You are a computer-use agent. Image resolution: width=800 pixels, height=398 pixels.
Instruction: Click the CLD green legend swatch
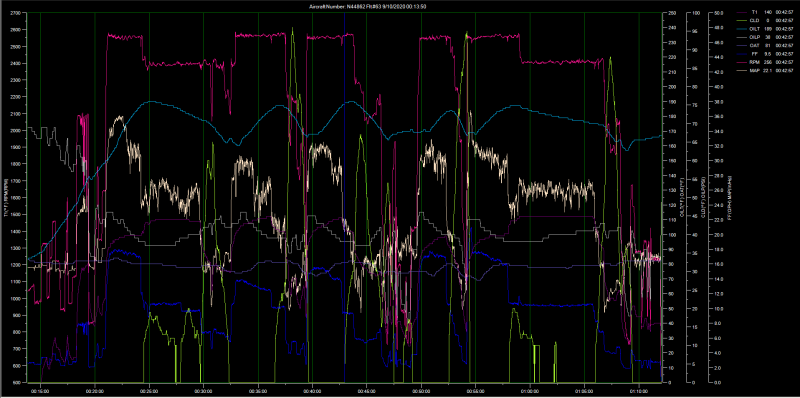(x=743, y=20)
